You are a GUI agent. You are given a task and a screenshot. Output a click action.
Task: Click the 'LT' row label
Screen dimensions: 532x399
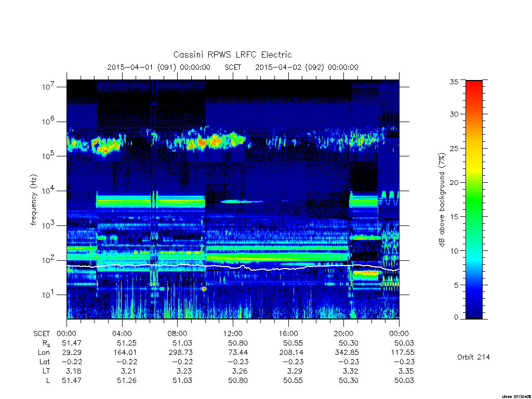[46, 371]
